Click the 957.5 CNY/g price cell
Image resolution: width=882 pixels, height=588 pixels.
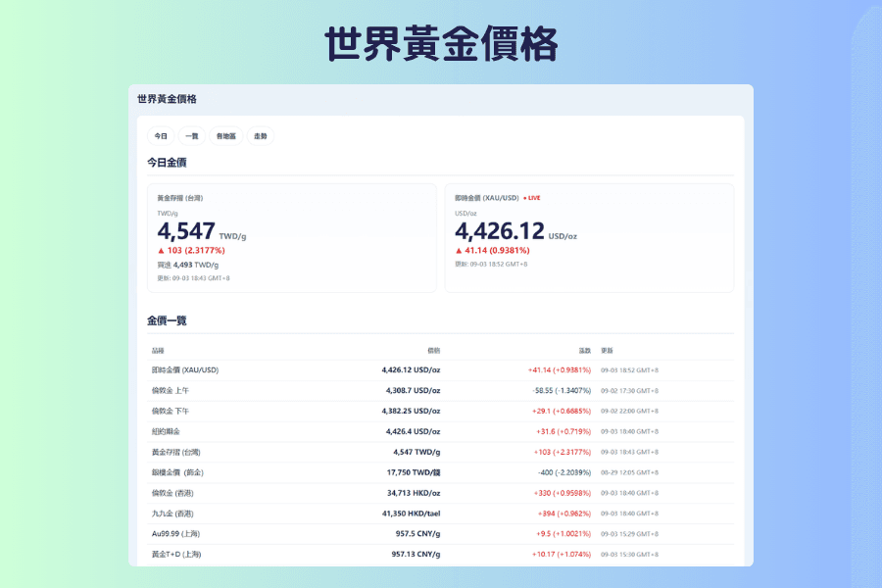point(417,534)
